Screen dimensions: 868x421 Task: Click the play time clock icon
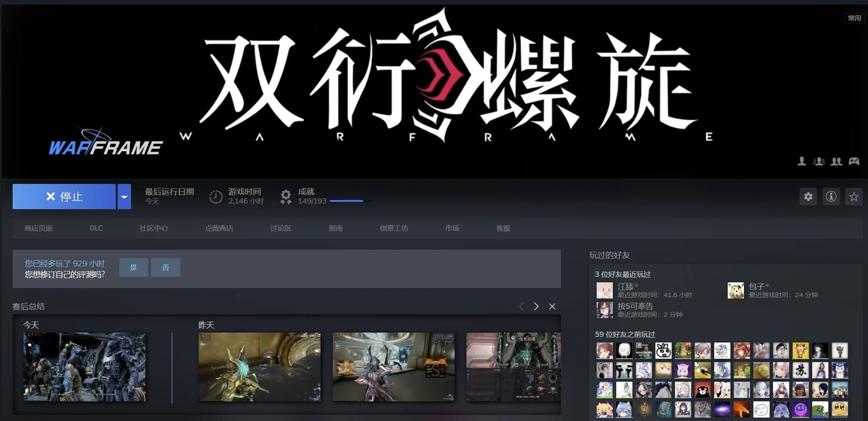point(216,197)
